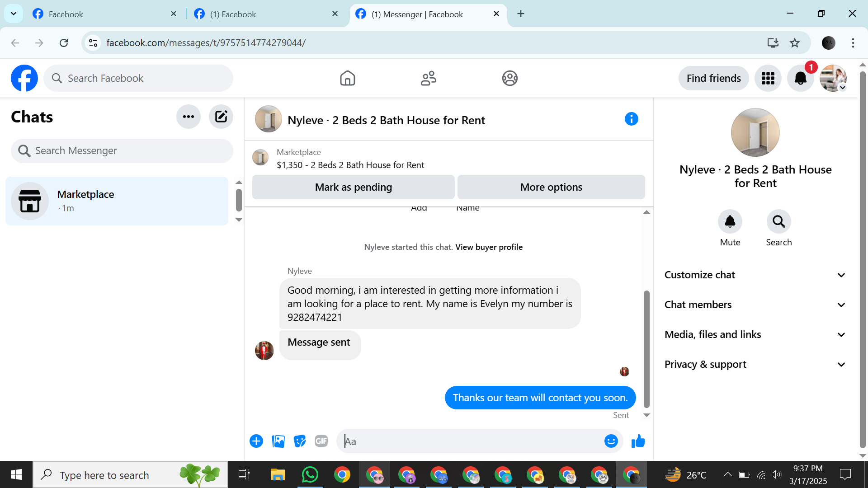The width and height of the screenshot is (868, 488).
Task: Open the chat options three-dot menu
Action: point(189,117)
